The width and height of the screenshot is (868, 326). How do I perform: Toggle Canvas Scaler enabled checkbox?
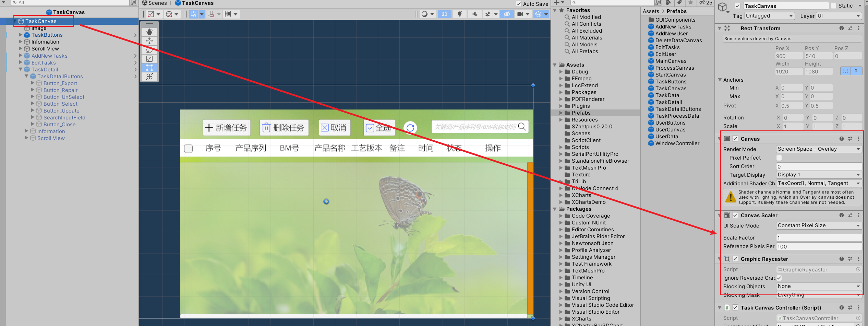click(735, 215)
